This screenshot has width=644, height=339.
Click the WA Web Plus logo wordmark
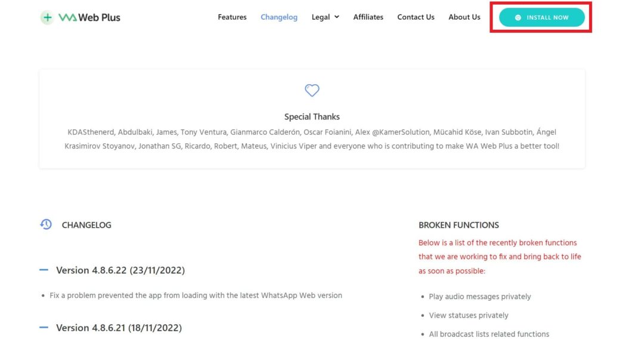click(89, 17)
